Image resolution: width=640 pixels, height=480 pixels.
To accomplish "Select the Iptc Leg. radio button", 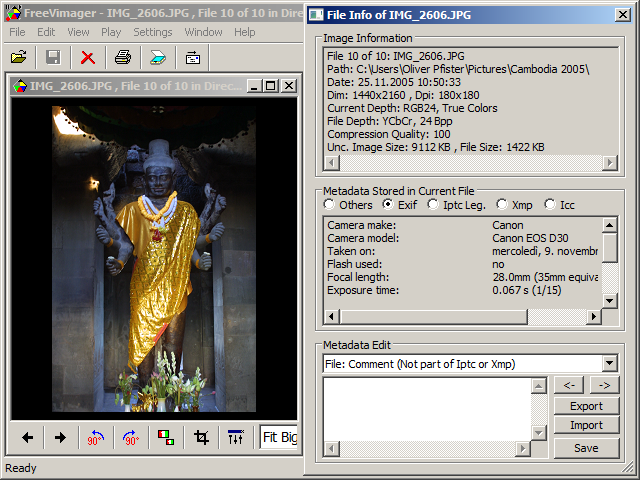I will 433,205.
